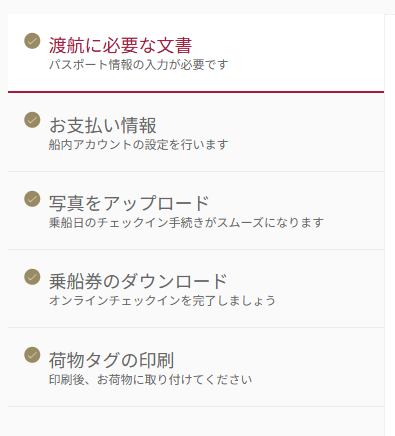Click subtitle 印刷後、お荷物に取り付けてください

(x=150, y=380)
